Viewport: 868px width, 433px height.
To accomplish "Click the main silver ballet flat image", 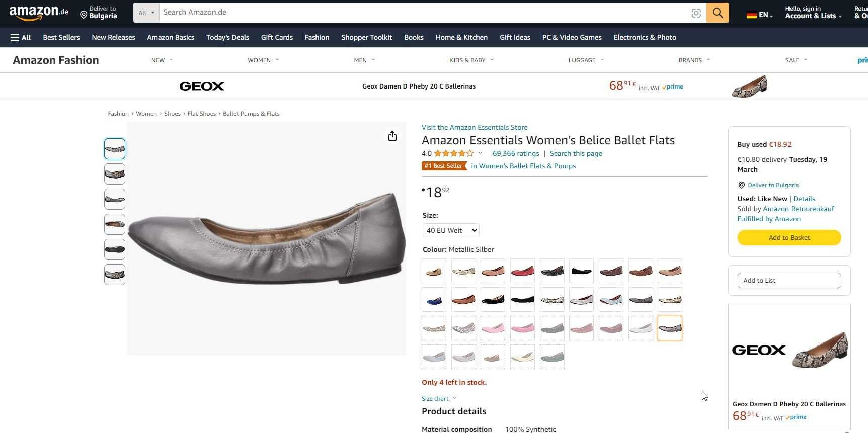I will click(266, 239).
